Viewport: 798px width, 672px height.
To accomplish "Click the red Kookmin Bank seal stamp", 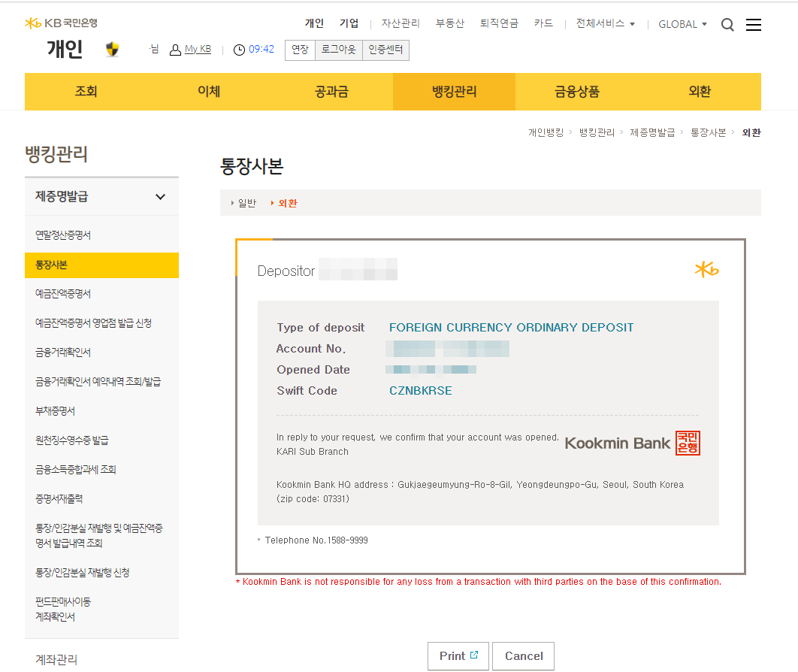I will click(688, 443).
